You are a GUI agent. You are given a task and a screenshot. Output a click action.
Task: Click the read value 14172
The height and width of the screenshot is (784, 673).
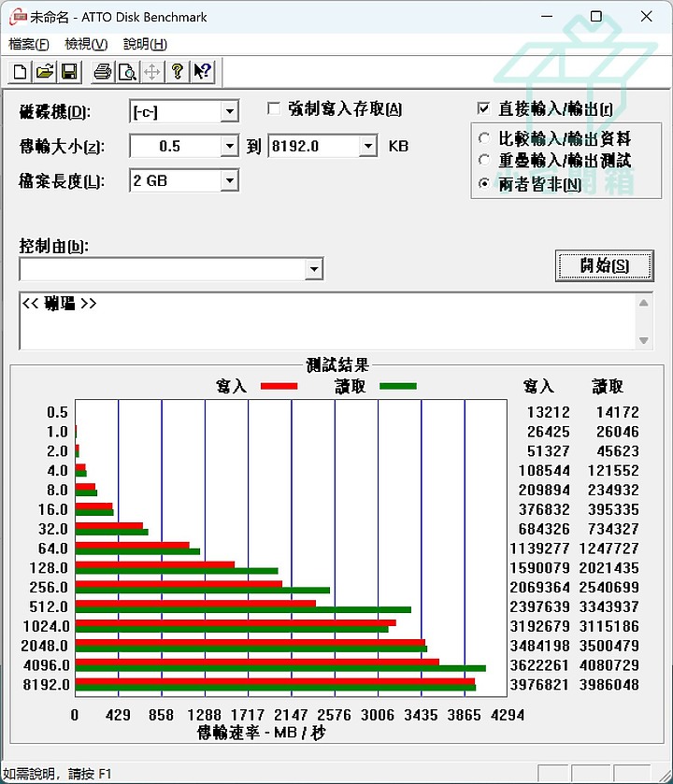tap(618, 412)
